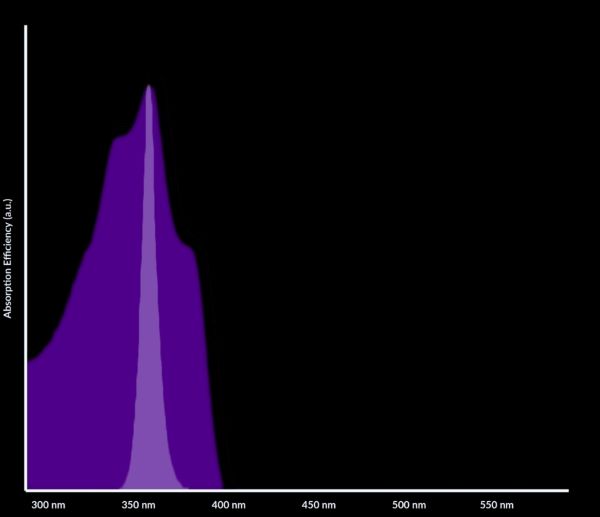
Task: Select the "350 nm" tick label
Action: coord(139,505)
